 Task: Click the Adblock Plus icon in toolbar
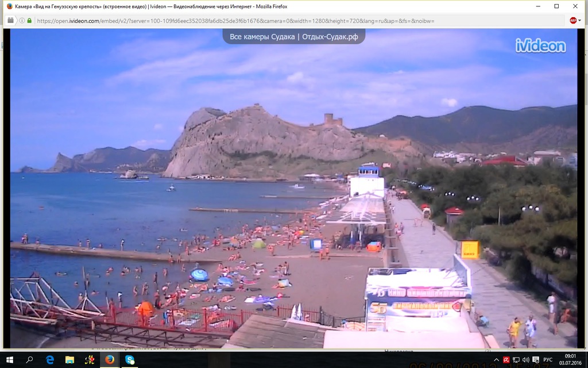click(x=572, y=20)
